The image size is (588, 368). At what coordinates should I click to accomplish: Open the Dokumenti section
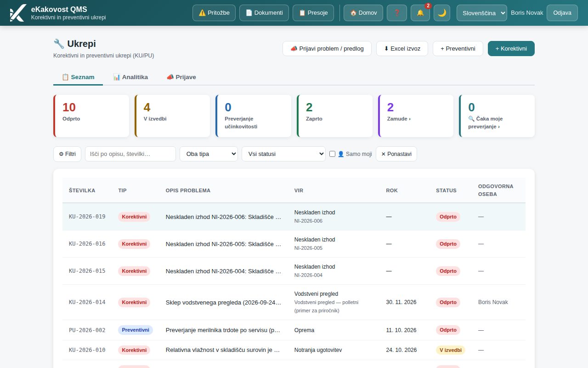(x=264, y=13)
